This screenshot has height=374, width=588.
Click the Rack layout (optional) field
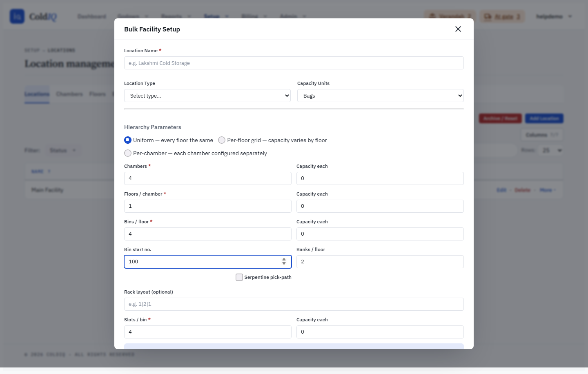point(294,304)
